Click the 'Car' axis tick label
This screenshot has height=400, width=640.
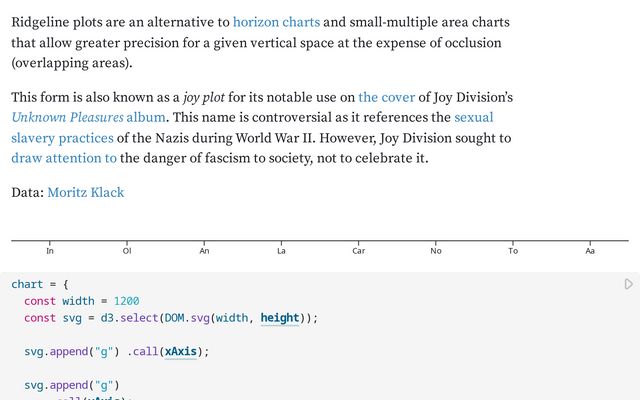point(358,251)
